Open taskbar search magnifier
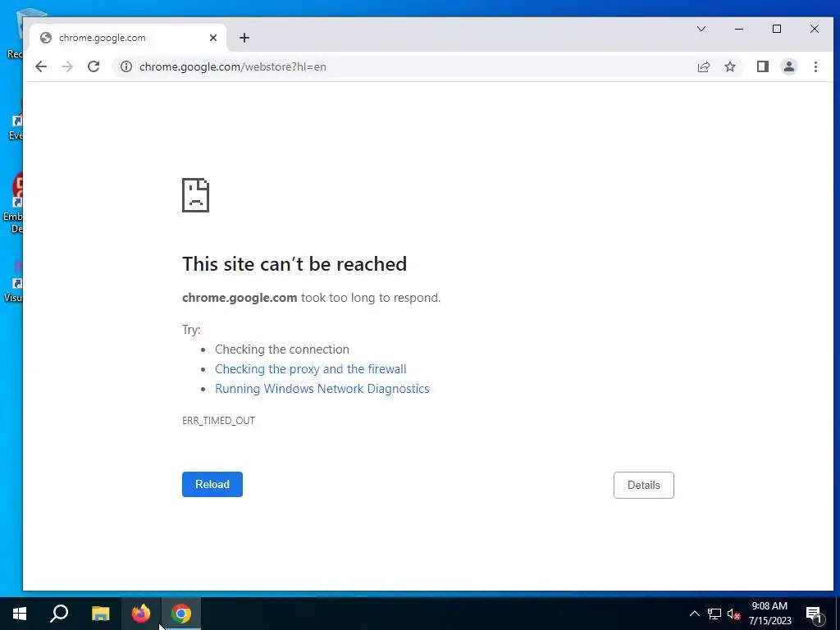 tap(59, 614)
